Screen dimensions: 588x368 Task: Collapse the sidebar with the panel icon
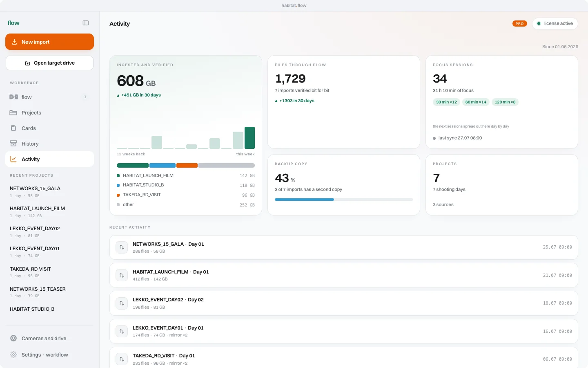[x=86, y=23]
